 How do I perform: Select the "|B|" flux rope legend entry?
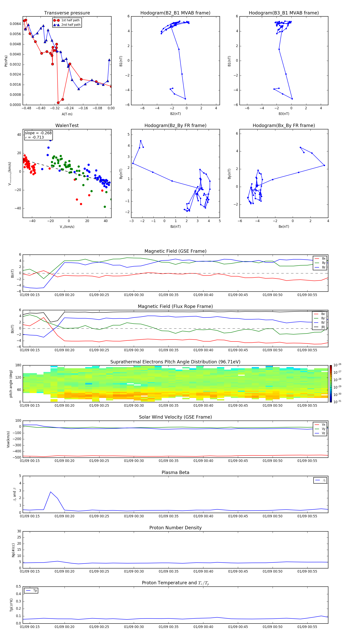[x=320, y=327]
